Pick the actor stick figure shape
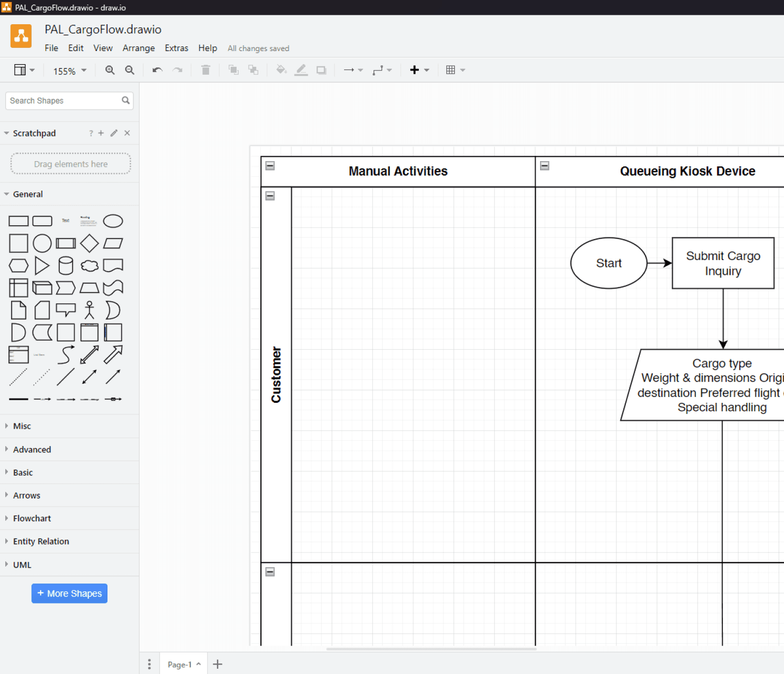The height and width of the screenshot is (674, 784). (x=89, y=310)
